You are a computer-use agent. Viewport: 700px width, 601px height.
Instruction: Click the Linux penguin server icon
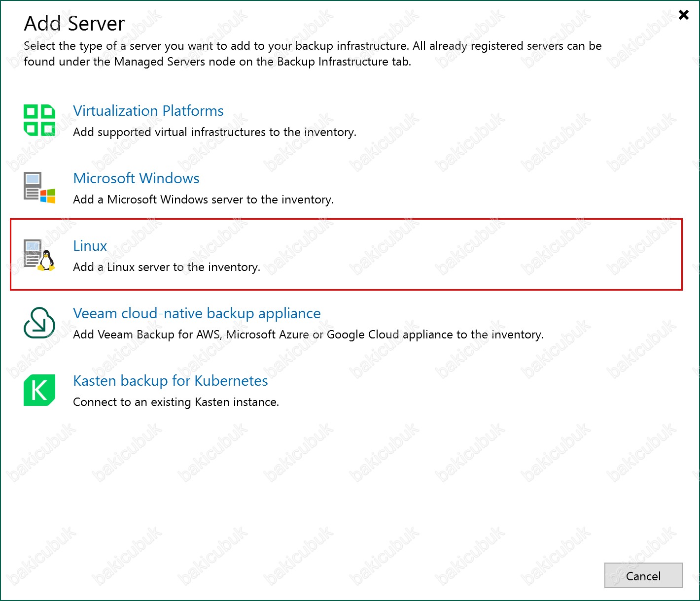coord(39,255)
